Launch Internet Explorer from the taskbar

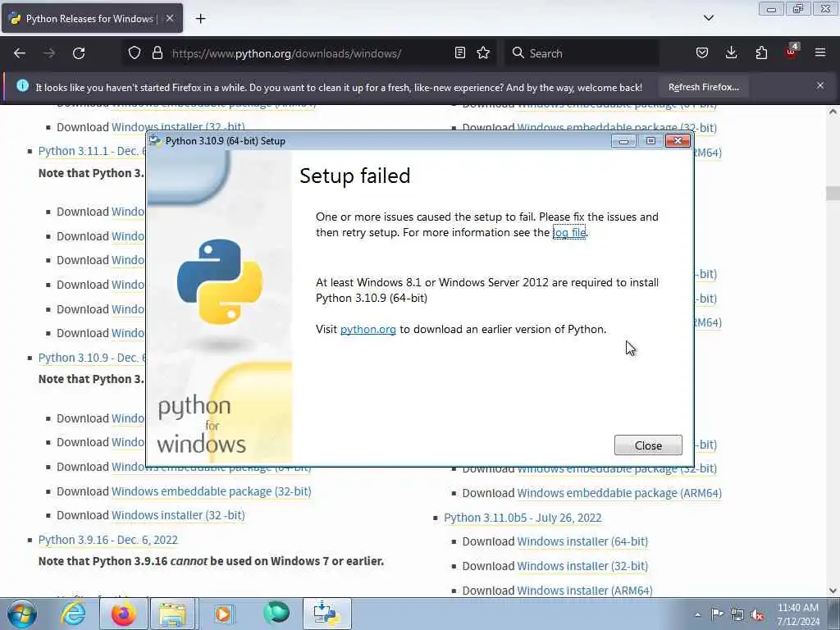73,614
